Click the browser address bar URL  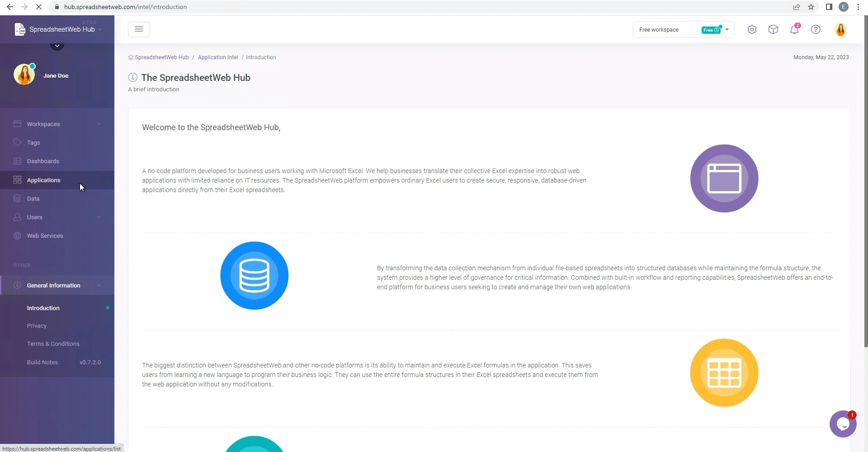click(125, 7)
